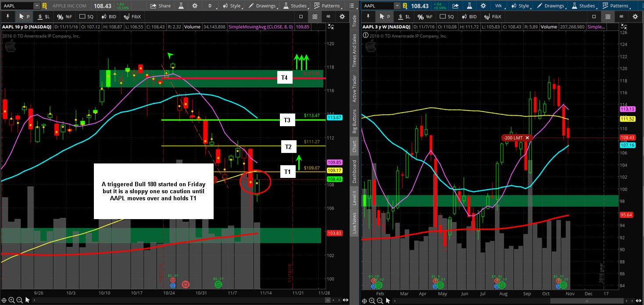Click the share arrow icon on right chart
Screen dimensions: 644x305
455,6
